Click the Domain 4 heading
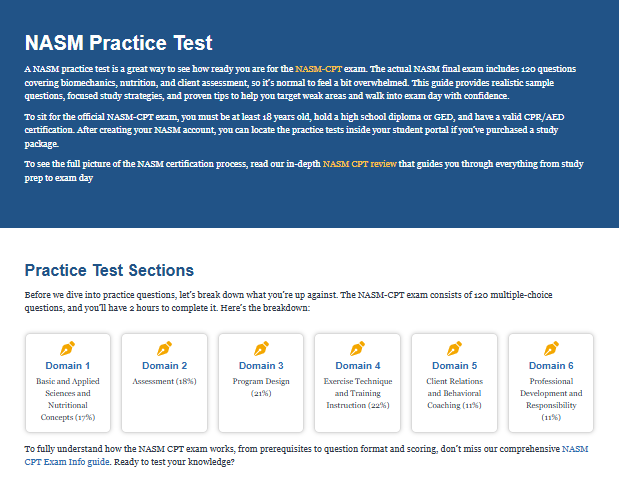Viewport: 619px width, 483px height. tap(358, 366)
